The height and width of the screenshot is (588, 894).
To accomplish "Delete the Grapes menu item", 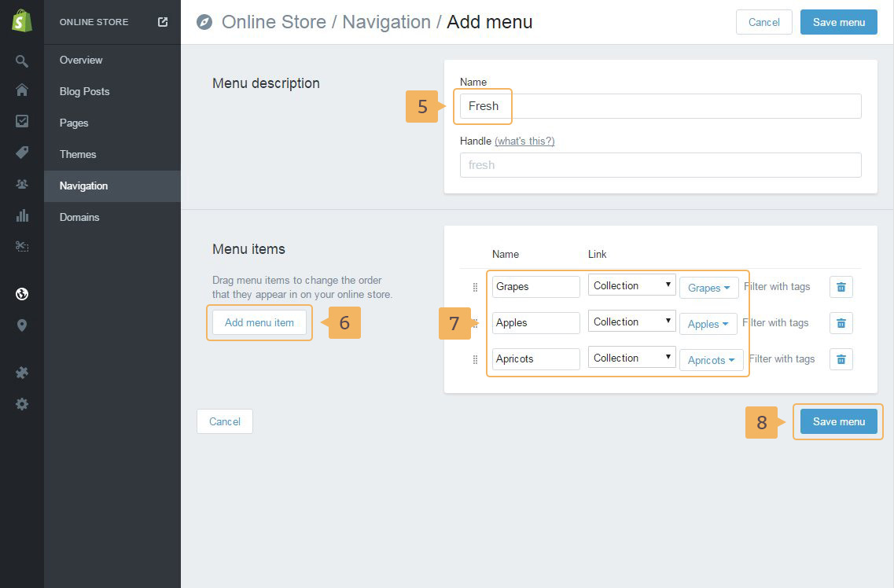I will click(841, 287).
